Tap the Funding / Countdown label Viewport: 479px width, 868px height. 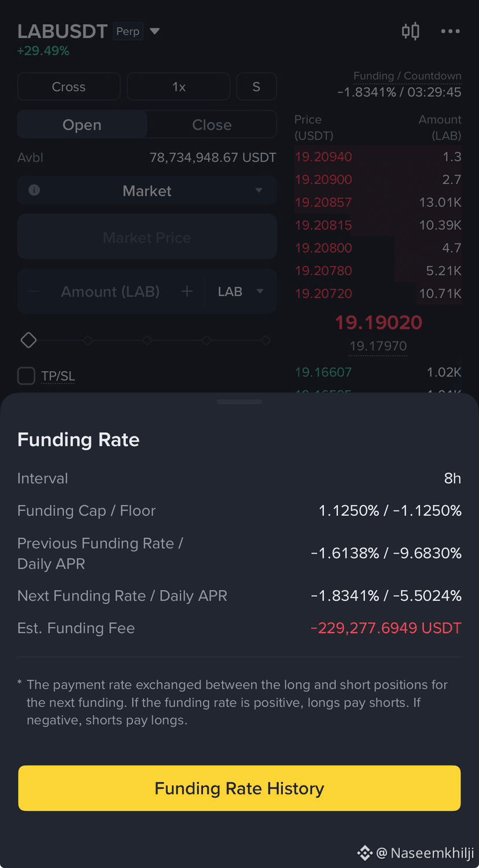[x=407, y=76]
